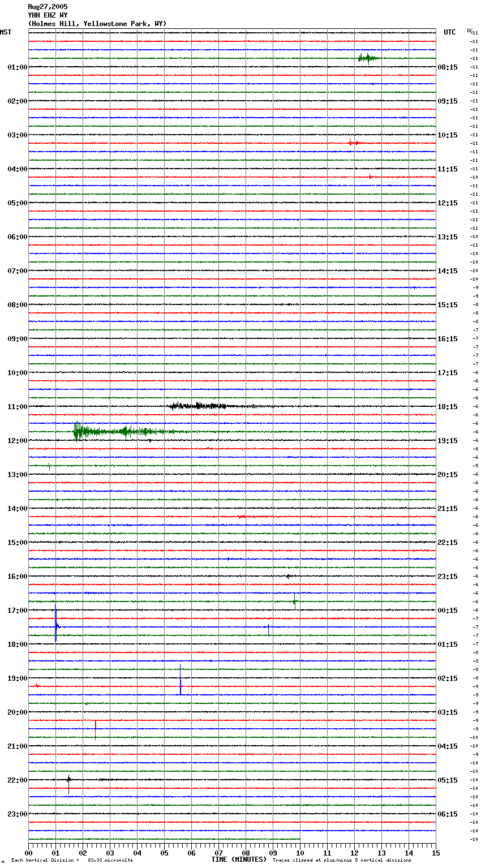Click the tall black spike at 17:00 trace

(55, 622)
